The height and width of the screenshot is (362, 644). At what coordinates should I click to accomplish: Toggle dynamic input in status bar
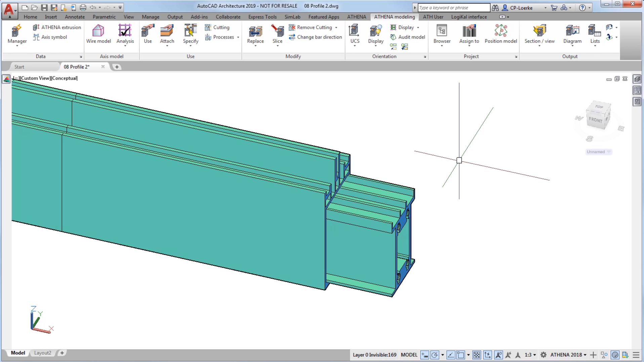pyautogui.click(x=425, y=355)
